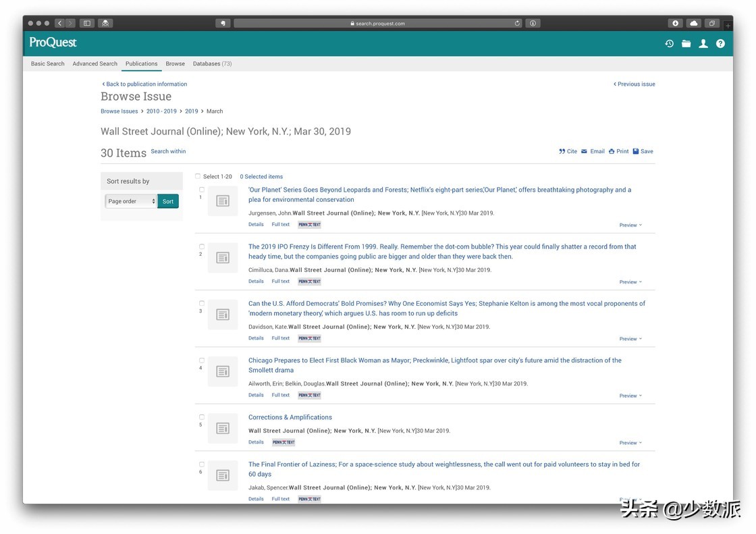Open Databases (73) tab

(212, 63)
